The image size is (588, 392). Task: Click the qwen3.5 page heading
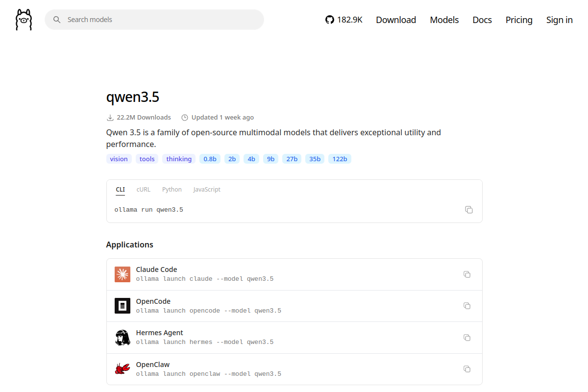pyautogui.click(x=133, y=97)
